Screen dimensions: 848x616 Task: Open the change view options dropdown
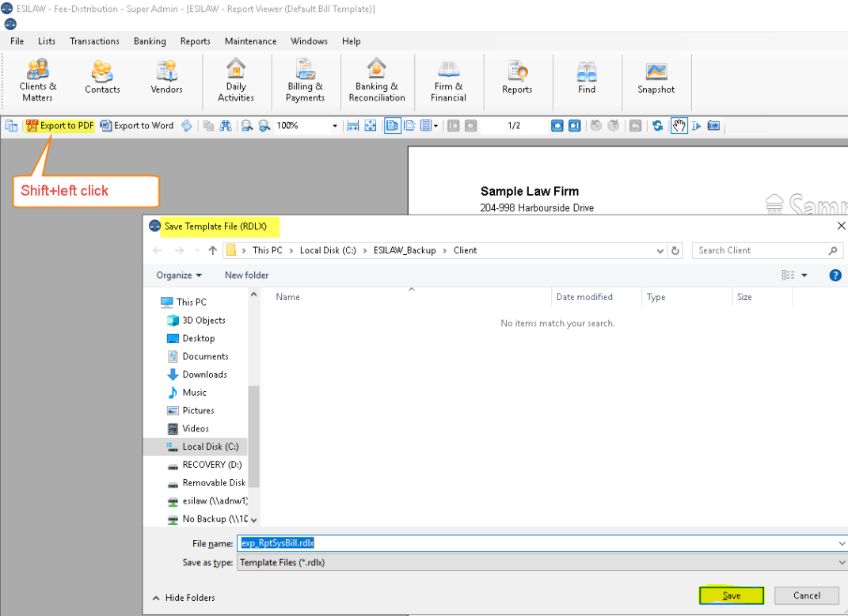[804, 276]
